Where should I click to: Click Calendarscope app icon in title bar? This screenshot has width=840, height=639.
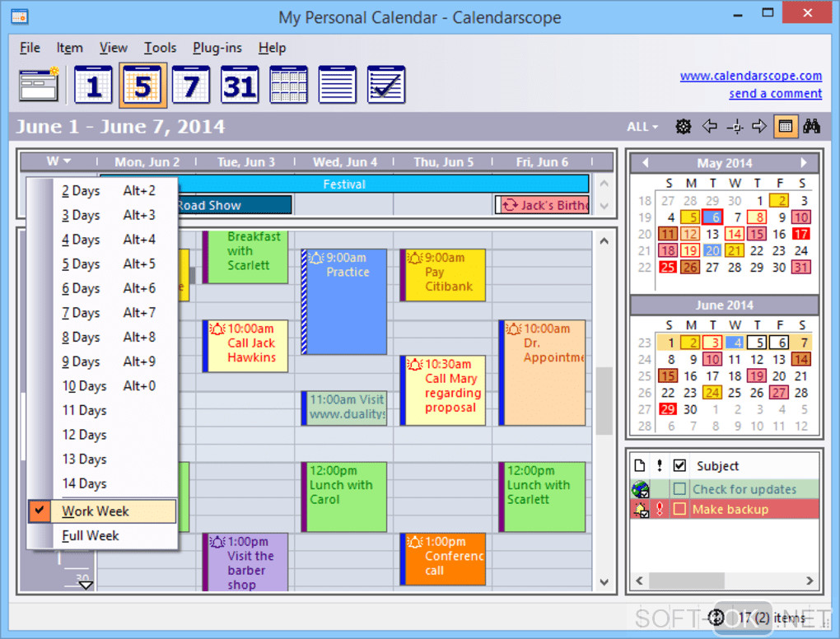[x=19, y=16]
